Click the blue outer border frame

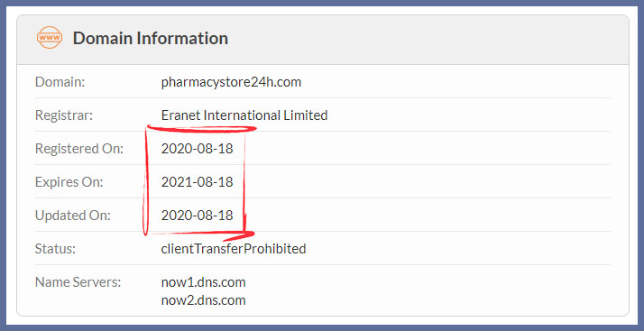pos(322,3)
